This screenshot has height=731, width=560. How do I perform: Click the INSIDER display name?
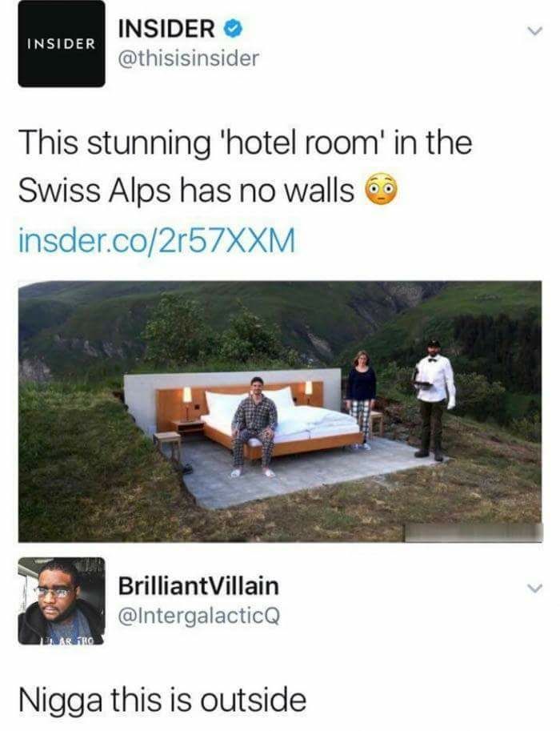click(166, 29)
